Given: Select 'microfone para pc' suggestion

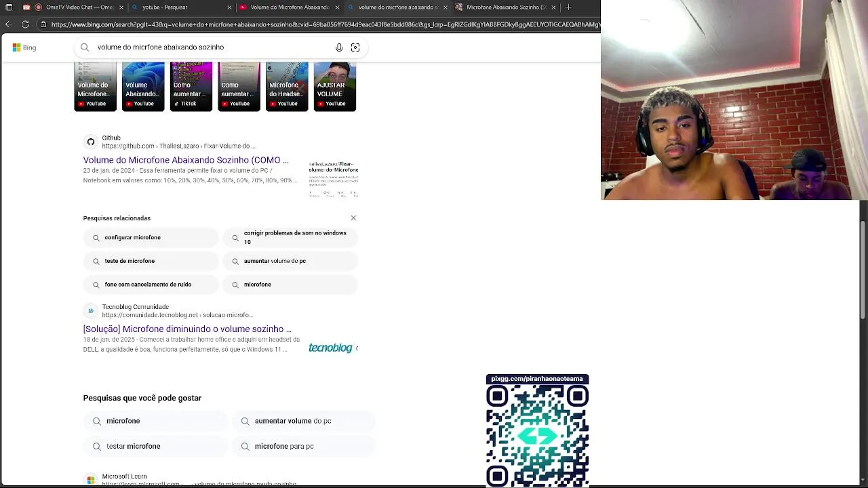Looking at the screenshot, I should (x=304, y=447).
